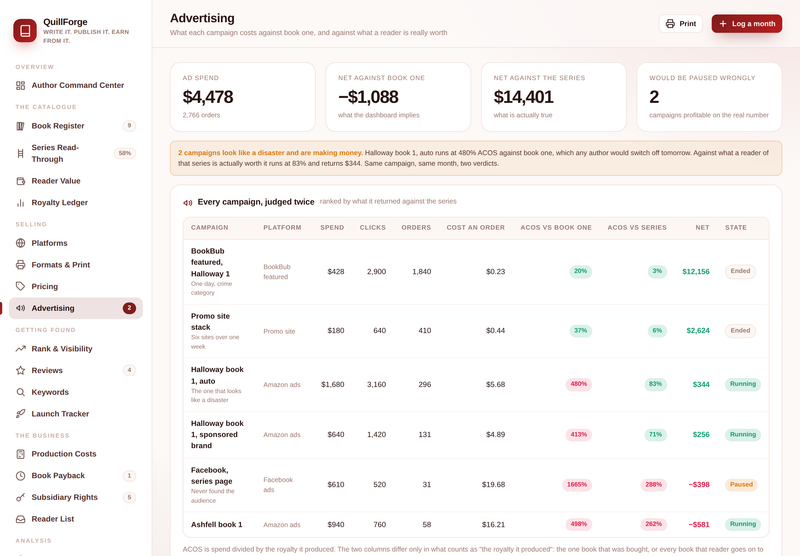Viewport: 800px width, 556px height.
Task: Click the $1,680 spend value
Action: coord(333,385)
